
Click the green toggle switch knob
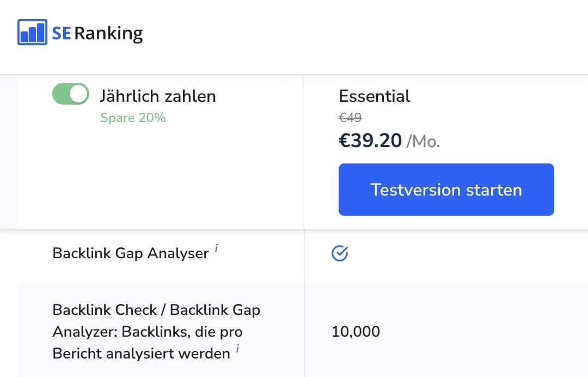(78, 94)
